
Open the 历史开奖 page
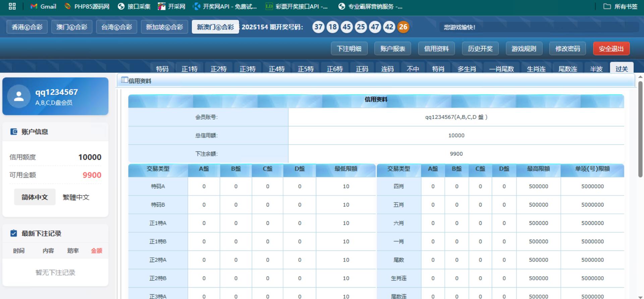(x=480, y=49)
